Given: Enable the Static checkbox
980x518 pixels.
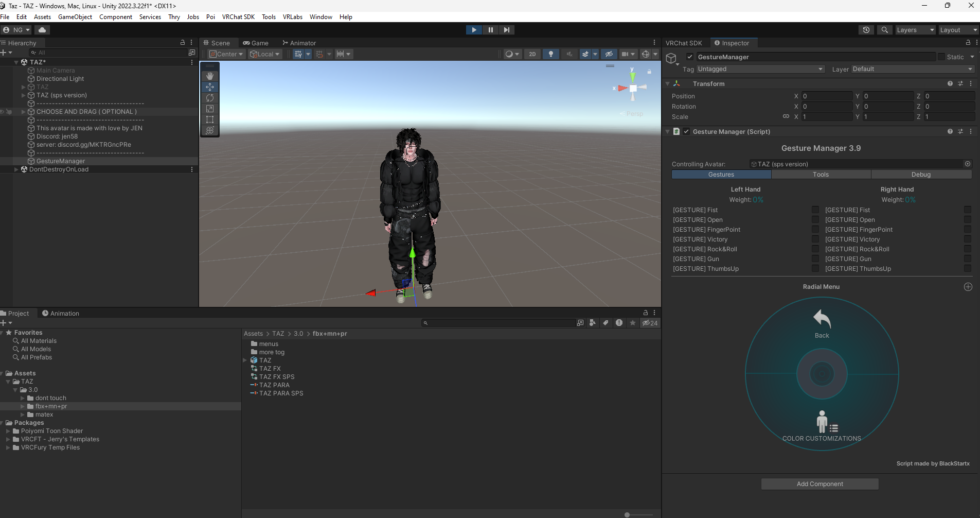Looking at the screenshot, I should pos(941,57).
